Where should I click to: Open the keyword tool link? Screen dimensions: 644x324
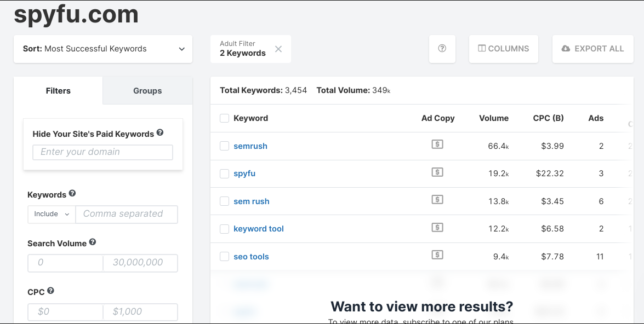point(259,229)
